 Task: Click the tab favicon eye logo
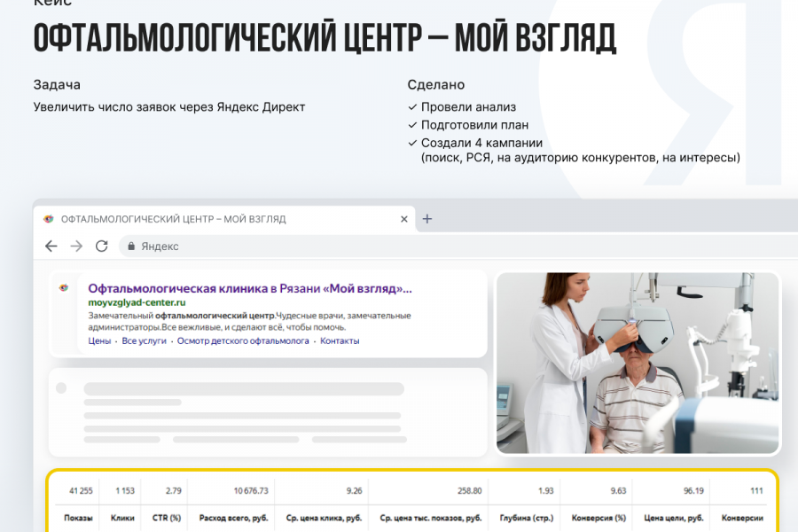49,219
